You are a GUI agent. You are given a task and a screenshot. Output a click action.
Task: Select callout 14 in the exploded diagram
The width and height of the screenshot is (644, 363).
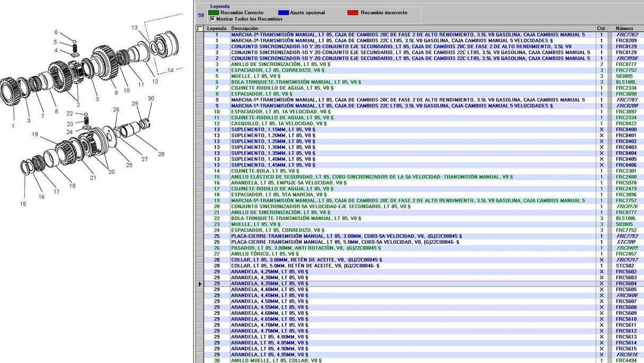pyautogui.click(x=170, y=70)
